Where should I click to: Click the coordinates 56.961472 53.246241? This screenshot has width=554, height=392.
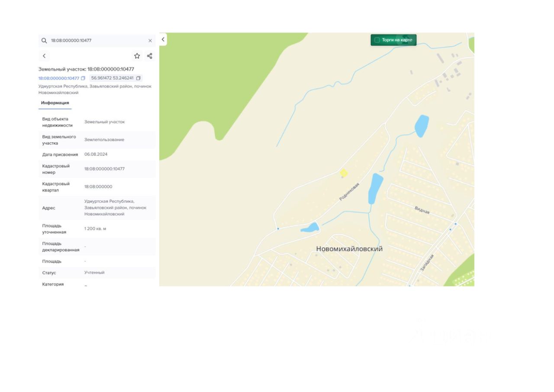coord(113,78)
